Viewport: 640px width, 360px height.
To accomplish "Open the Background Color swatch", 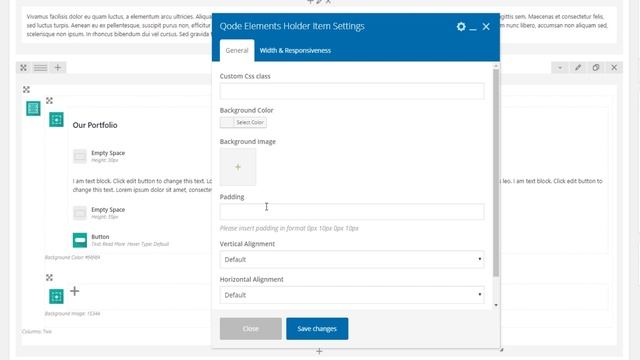I will click(x=227, y=122).
